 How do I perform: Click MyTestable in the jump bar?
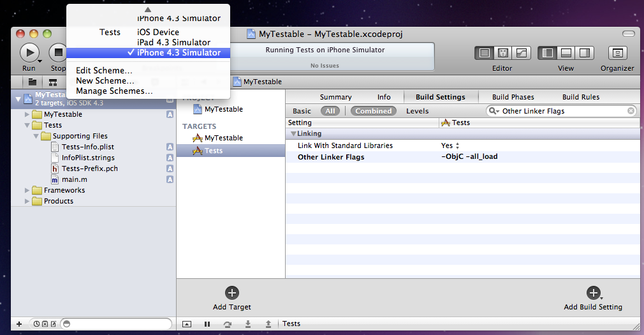coord(258,82)
